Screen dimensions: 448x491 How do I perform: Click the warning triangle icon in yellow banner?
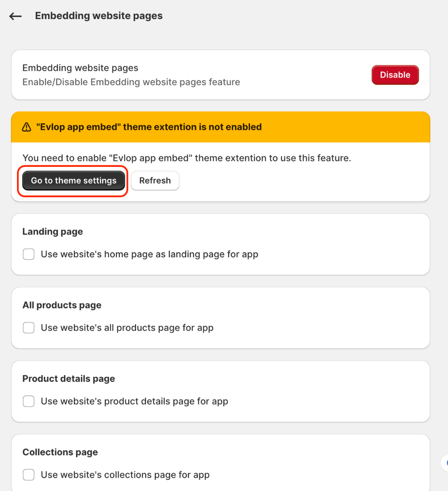tap(27, 127)
